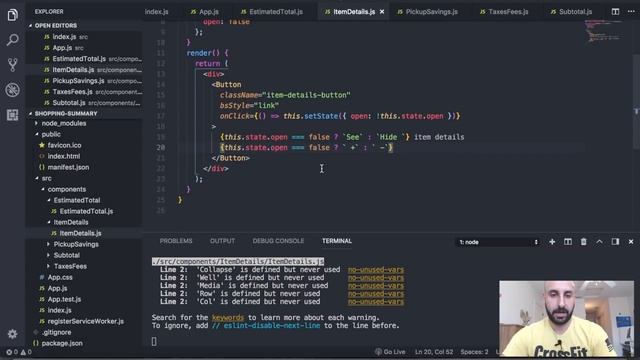Click the terminal input prompt cursor
The height and width of the screenshot is (360, 640).
pyautogui.click(x=154, y=341)
